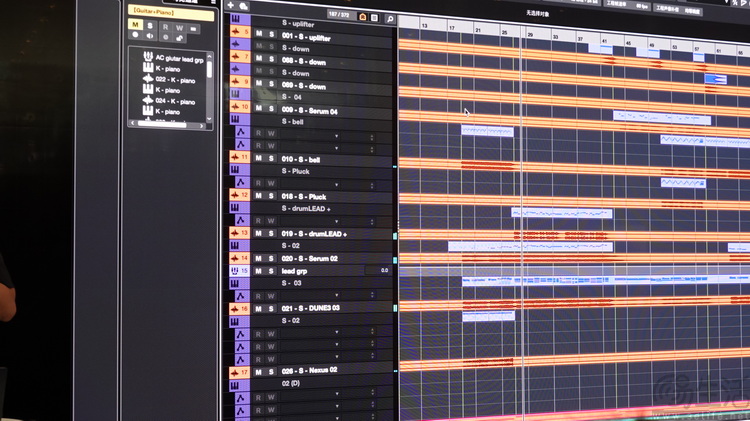The image size is (750, 421).
Task: Open the automation parameter dropdown under S - Pluck
Action: pos(337,184)
